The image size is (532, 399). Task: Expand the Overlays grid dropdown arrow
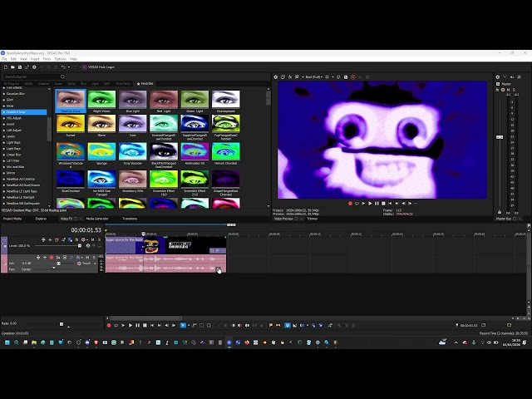[x=332, y=77]
